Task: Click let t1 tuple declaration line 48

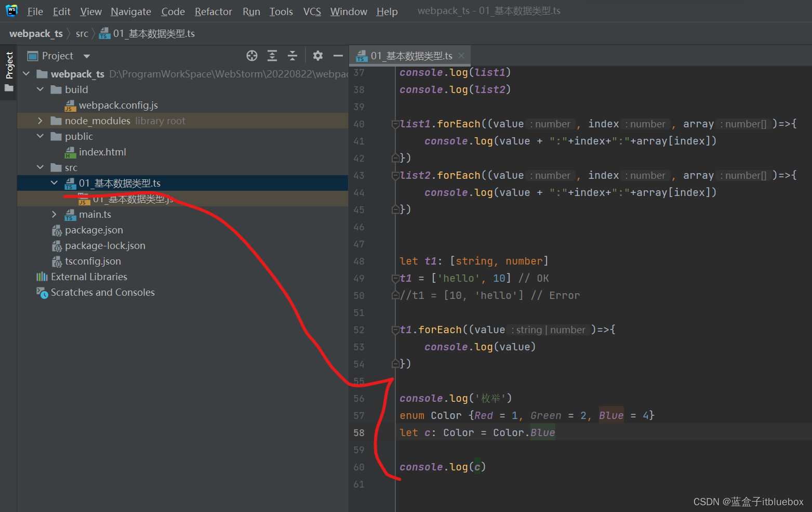Action: click(x=474, y=261)
